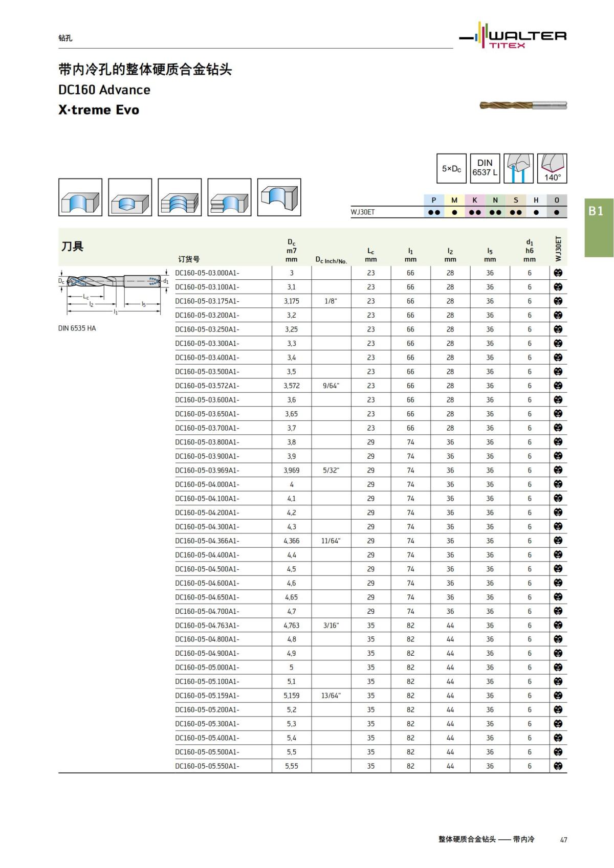Click the 11/64" inch size cell
Viewport: 614px width, 868px height.
(331, 541)
